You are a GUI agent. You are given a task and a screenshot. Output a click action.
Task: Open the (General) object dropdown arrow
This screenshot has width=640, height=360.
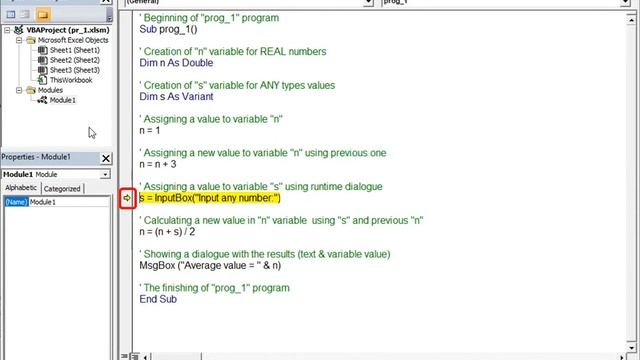368,2
